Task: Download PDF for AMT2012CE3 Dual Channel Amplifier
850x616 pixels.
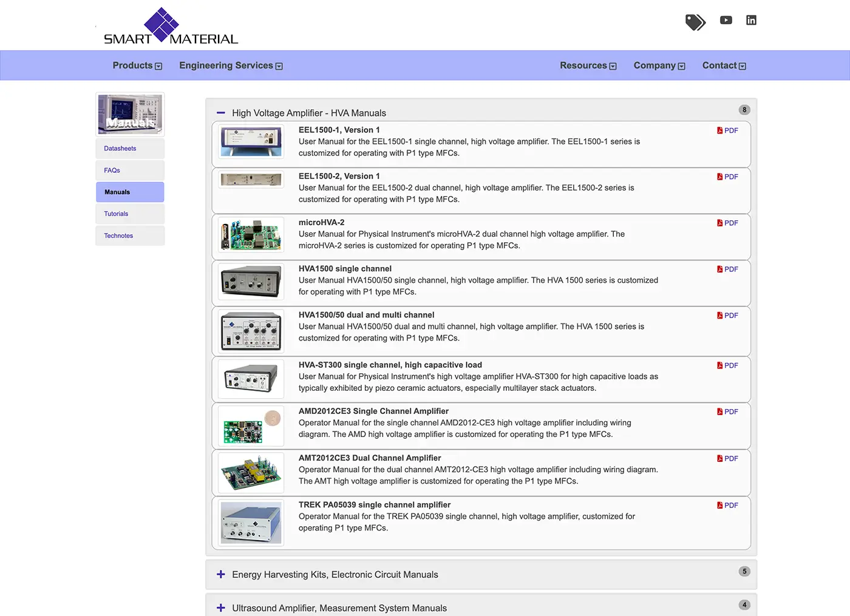Action: pos(727,458)
